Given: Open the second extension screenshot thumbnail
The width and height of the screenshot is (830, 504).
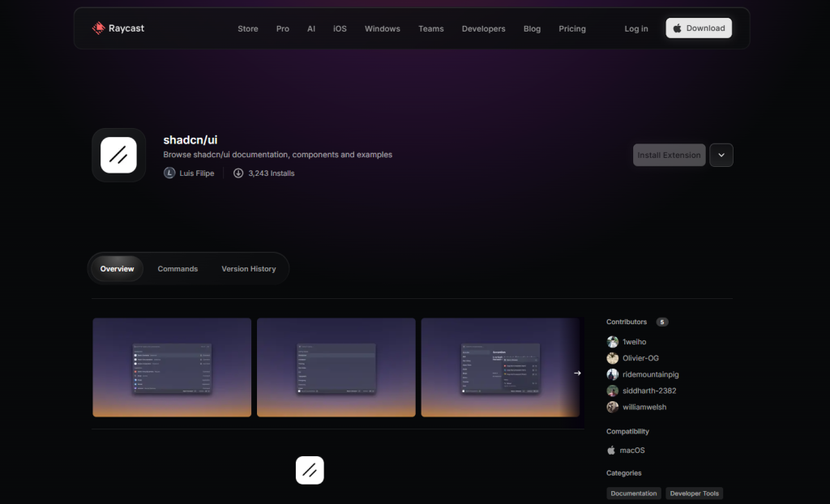Looking at the screenshot, I should coord(336,367).
